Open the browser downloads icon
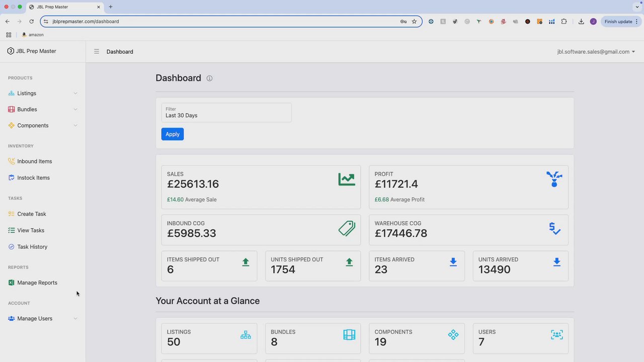 point(581,22)
